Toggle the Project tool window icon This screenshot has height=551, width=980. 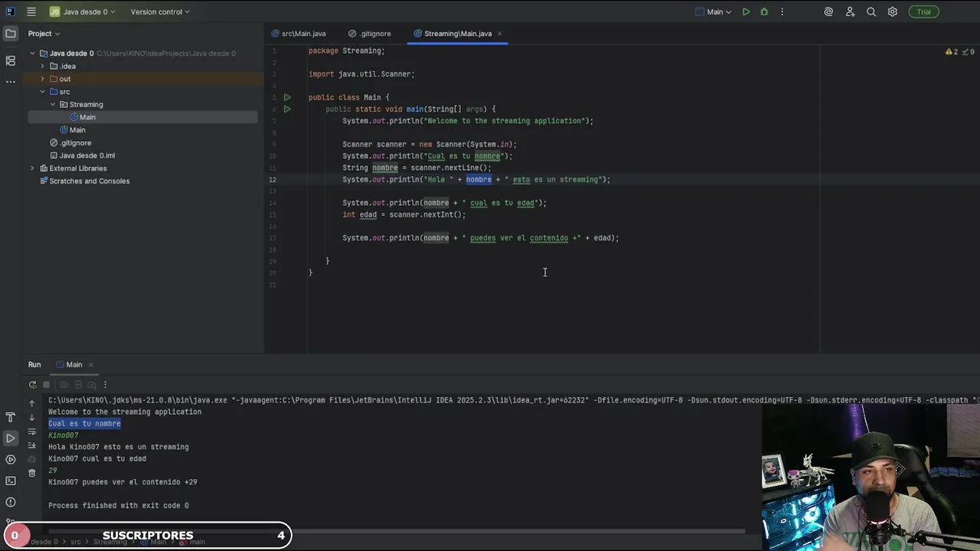10,33
